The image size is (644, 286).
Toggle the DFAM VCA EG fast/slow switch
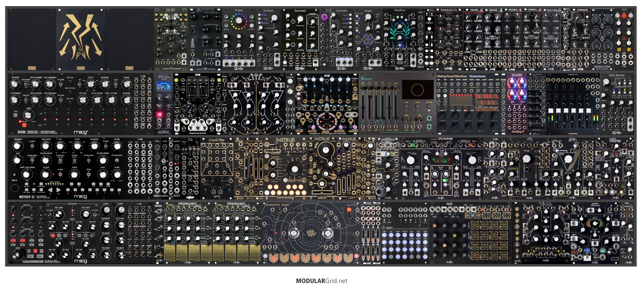[x=116, y=84]
